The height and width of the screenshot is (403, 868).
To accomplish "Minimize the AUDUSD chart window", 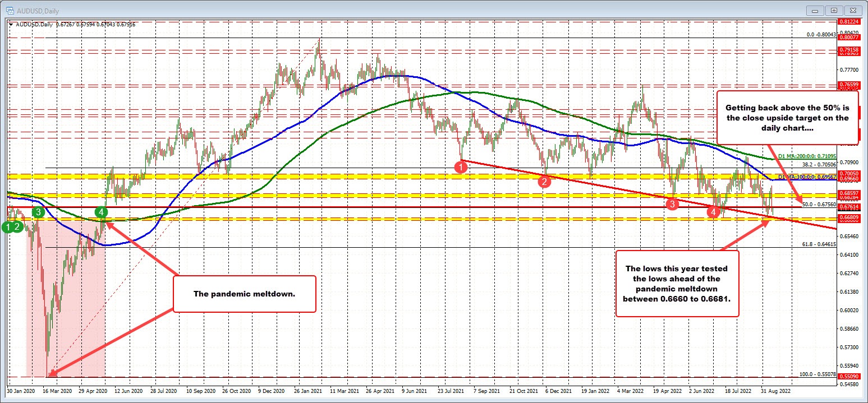I will (x=815, y=10).
